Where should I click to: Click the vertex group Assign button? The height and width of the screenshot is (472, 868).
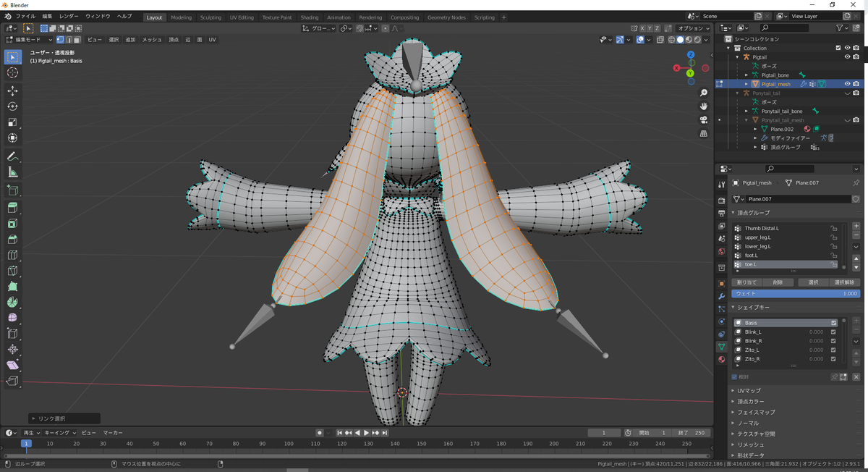tap(746, 282)
